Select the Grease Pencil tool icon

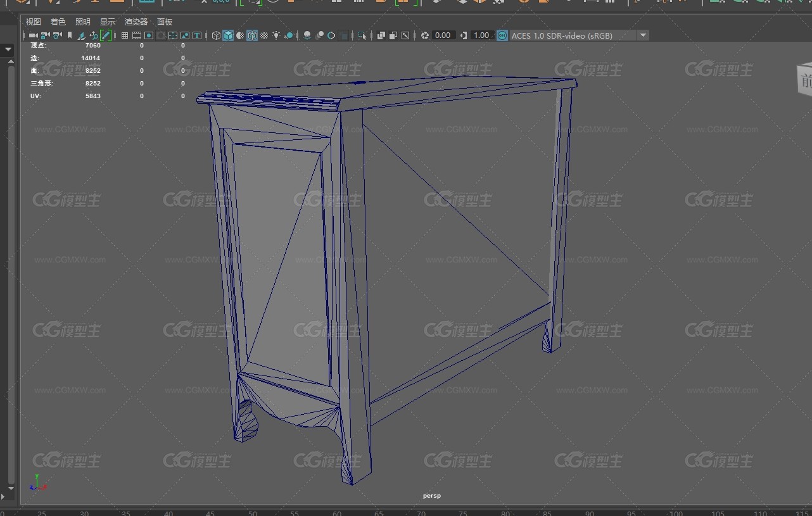(x=106, y=35)
